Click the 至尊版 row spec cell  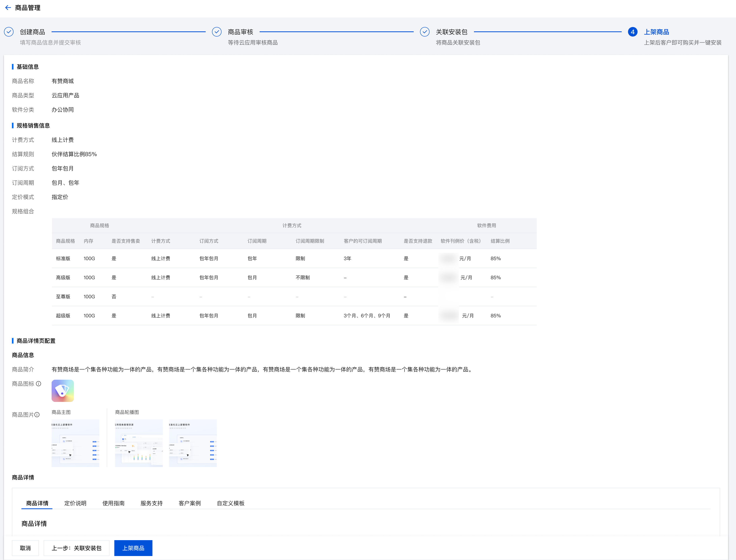pyautogui.click(x=63, y=296)
